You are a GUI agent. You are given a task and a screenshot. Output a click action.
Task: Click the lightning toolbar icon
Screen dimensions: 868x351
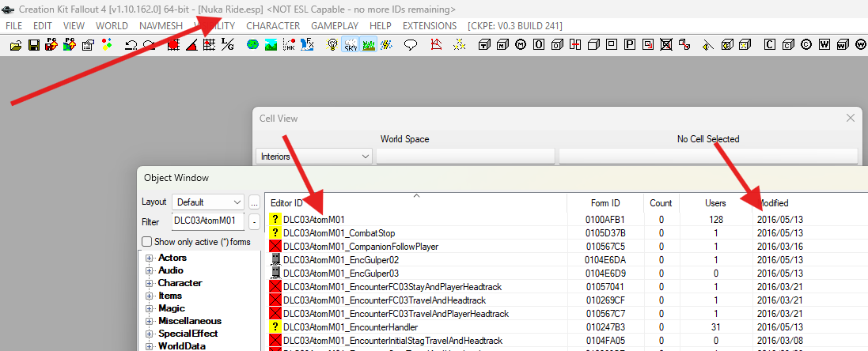coord(386,45)
